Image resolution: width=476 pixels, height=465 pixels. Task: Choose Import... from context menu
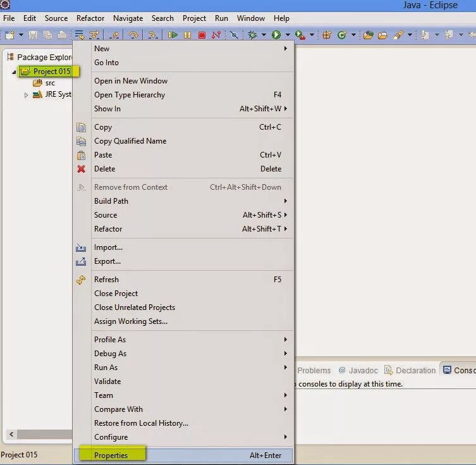click(183, 247)
